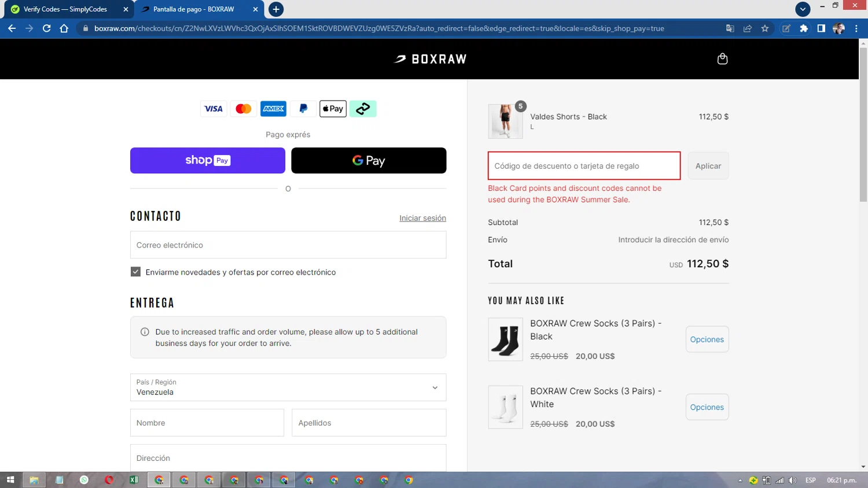Toggle the browser side panel

pyautogui.click(x=821, y=28)
